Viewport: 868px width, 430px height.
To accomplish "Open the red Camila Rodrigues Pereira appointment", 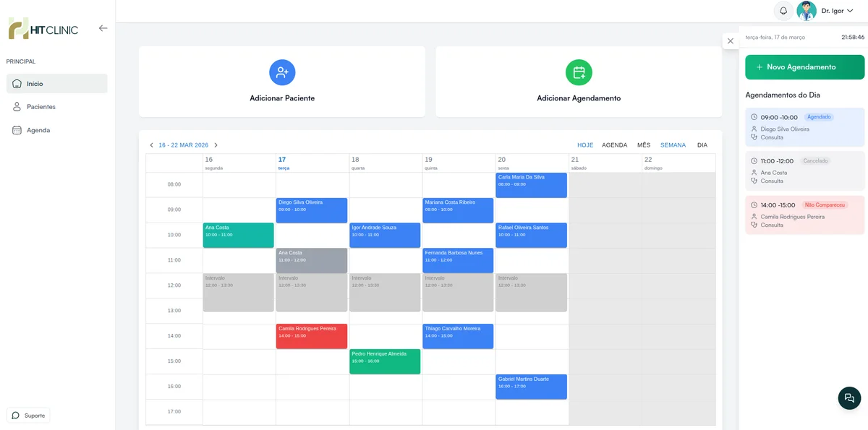I will (x=311, y=336).
